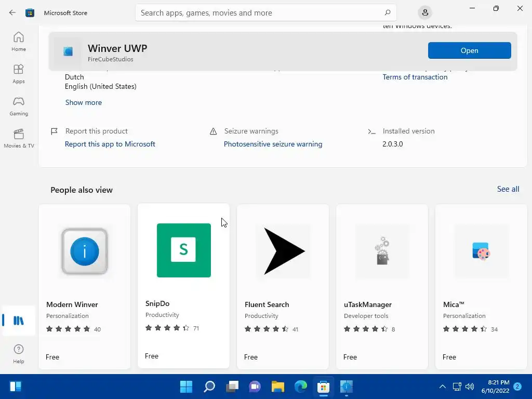The width and height of the screenshot is (532, 399).
Task: Click the network tray icon
Action: coord(457,387)
